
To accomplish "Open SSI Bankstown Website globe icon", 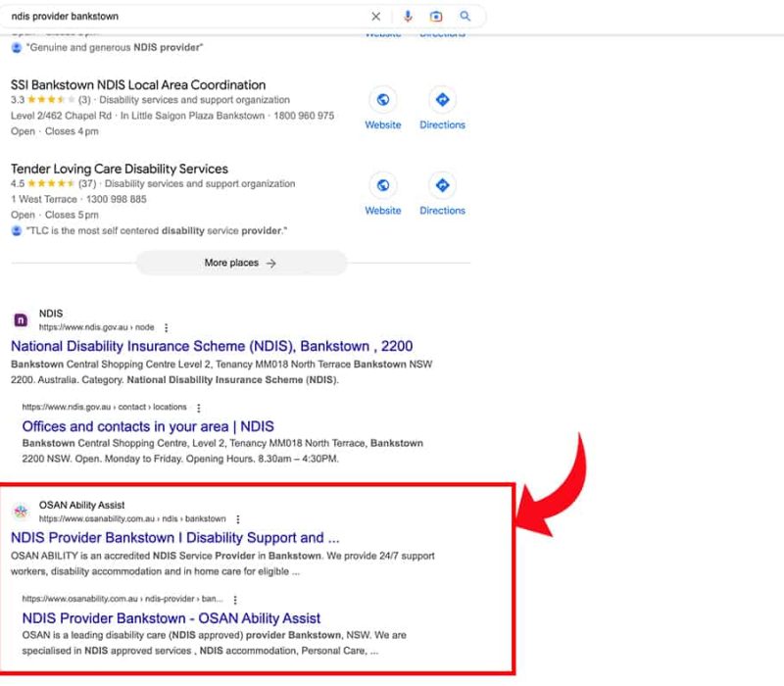I will [x=383, y=99].
